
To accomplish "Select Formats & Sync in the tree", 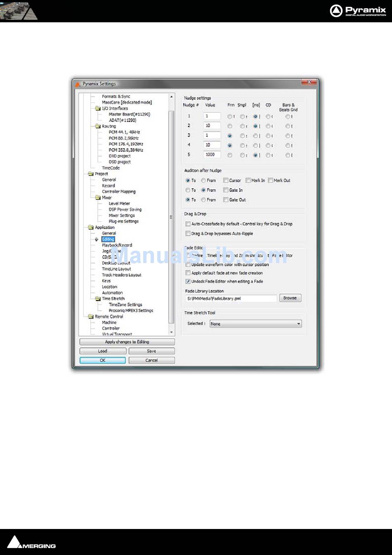I will [x=116, y=97].
